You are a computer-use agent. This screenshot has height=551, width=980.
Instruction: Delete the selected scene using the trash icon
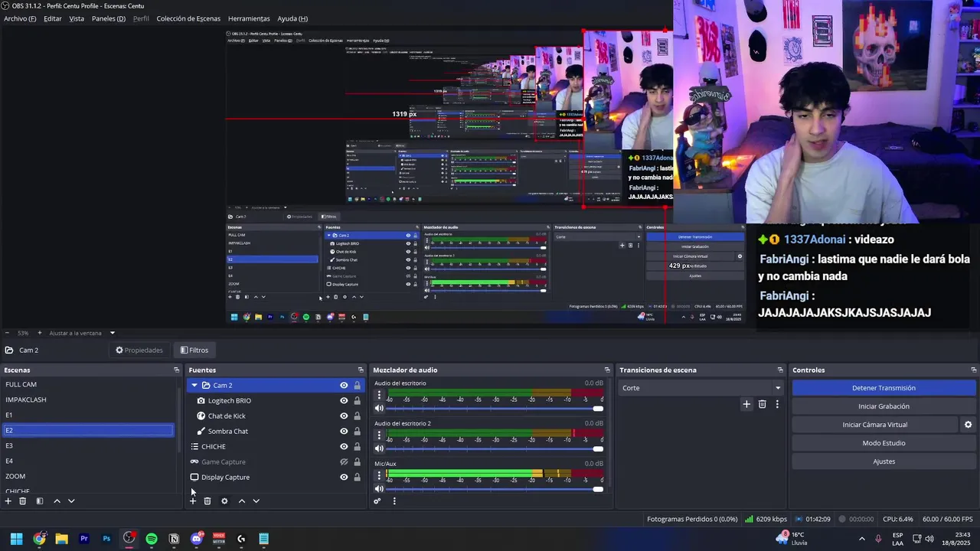coord(22,501)
